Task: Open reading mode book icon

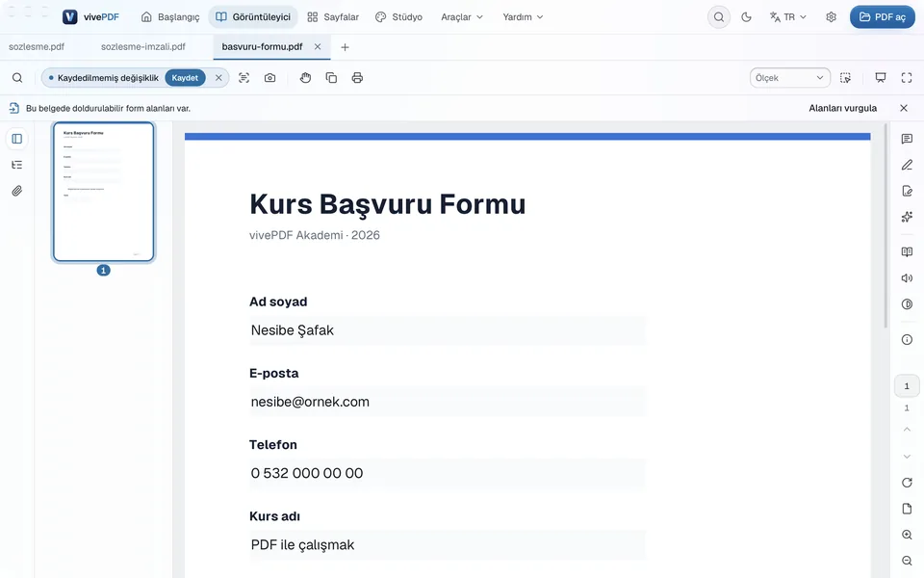Action: coord(907,251)
